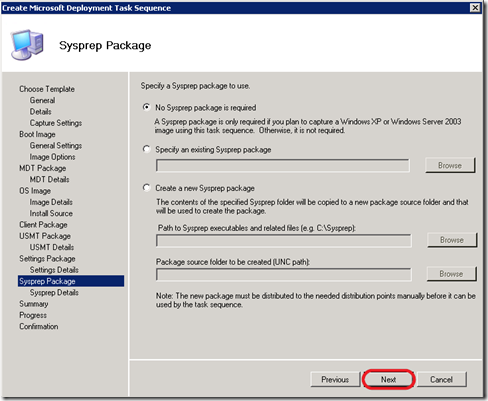This screenshot has width=488, height=401.
Task: Go to the Confirmation step
Action: pos(38,327)
